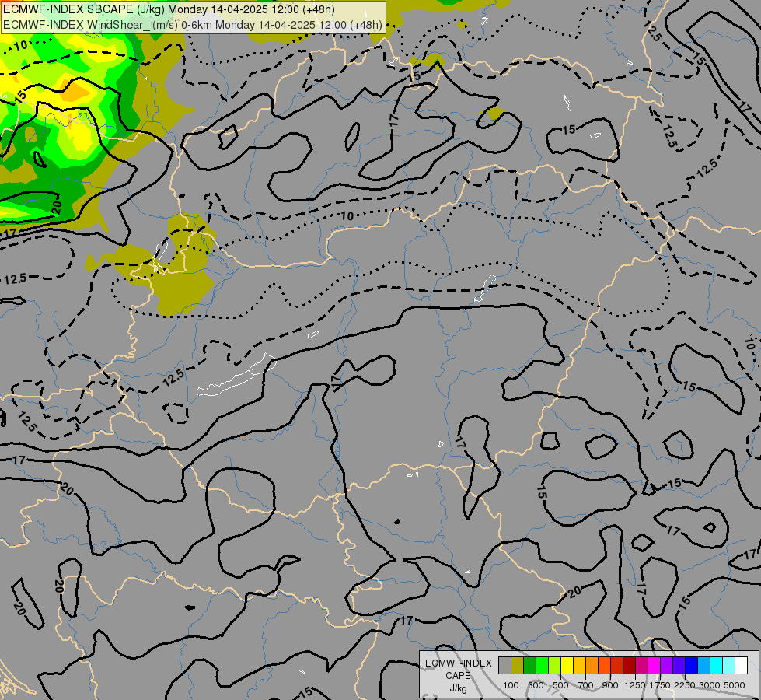Click the WindShear 0-6km title line
This screenshot has width=761, height=700.
coord(193,25)
